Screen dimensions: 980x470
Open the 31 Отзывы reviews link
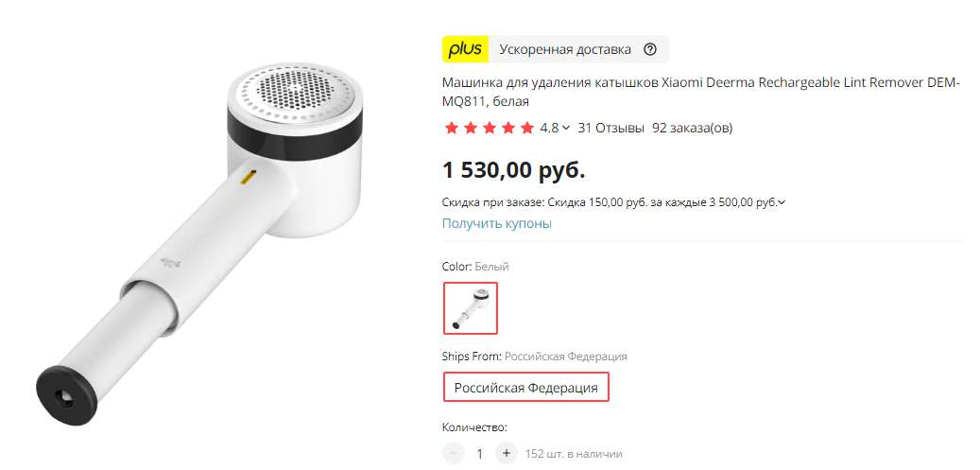tap(610, 128)
